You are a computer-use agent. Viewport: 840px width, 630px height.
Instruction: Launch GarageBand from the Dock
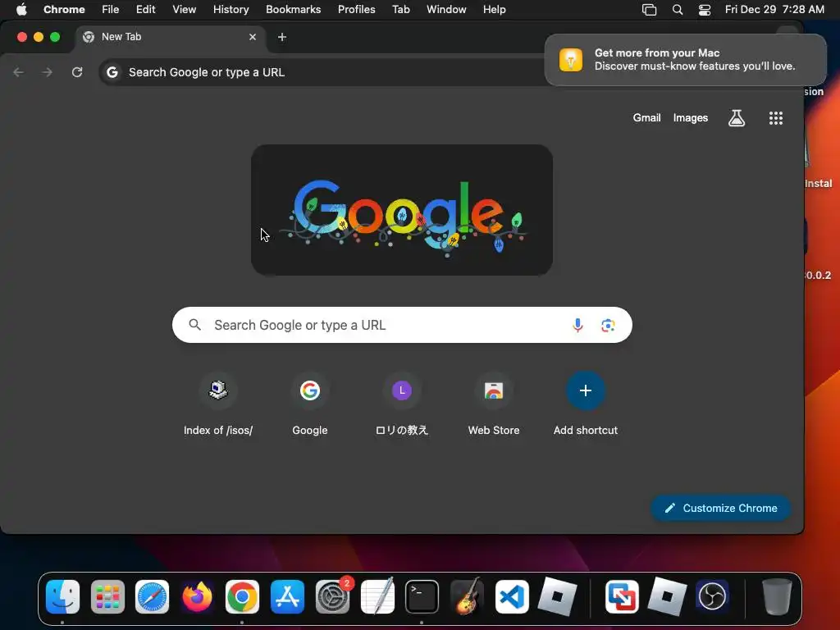pyautogui.click(x=467, y=596)
